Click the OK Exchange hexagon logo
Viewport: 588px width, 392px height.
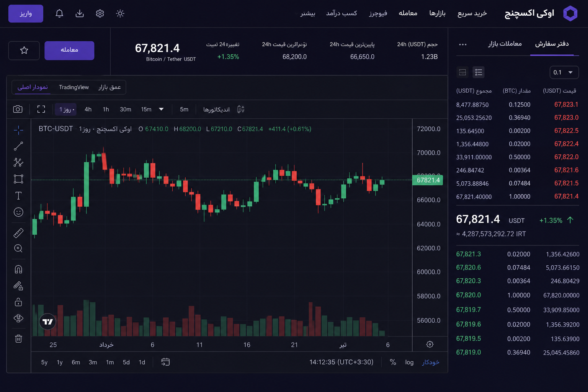pos(570,14)
